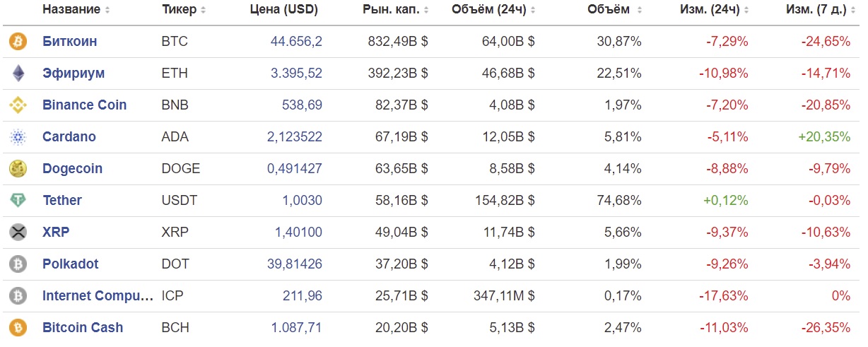Image resolution: width=868 pixels, height=347 pixels.
Task: Select 24h volume 347,11M $
Action: 504,296
